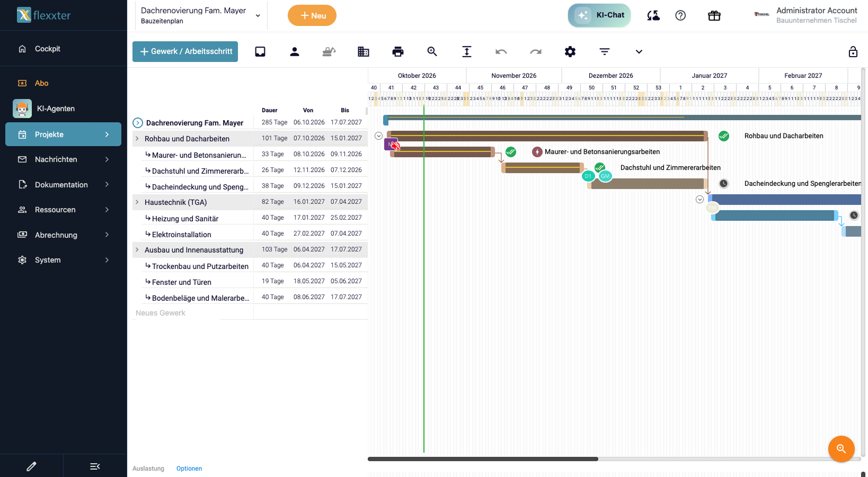This screenshot has width=868, height=477.
Task: Toggle the lock icon for the schedule
Action: 853,51
